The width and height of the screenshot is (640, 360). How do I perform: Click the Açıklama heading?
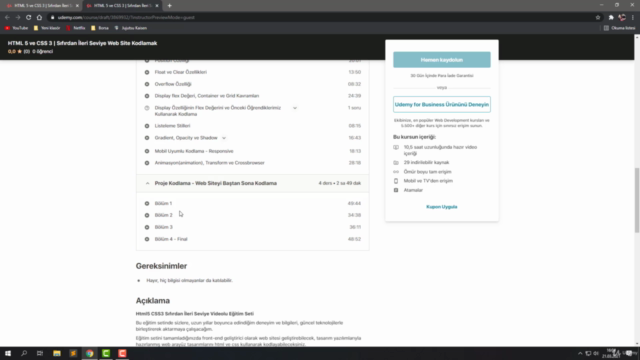153,301
